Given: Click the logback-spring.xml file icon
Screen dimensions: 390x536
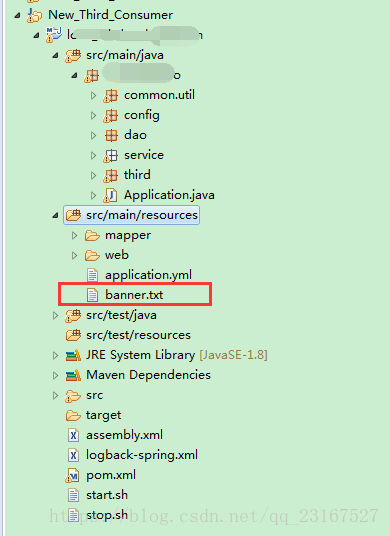Looking at the screenshot, I should [73, 455].
